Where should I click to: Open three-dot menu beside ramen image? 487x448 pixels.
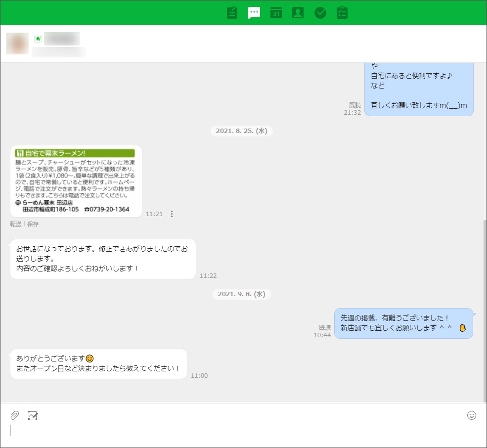pos(172,214)
